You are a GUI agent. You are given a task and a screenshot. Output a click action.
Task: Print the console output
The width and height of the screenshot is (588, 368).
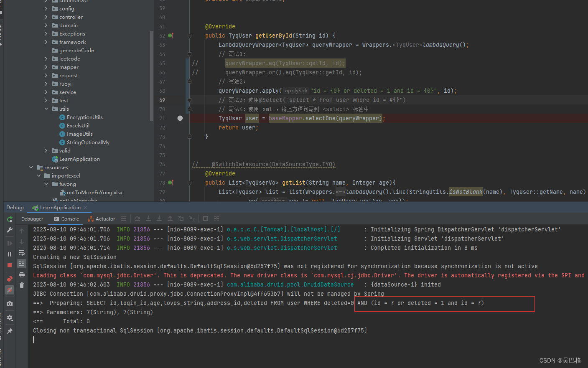coord(22,274)
